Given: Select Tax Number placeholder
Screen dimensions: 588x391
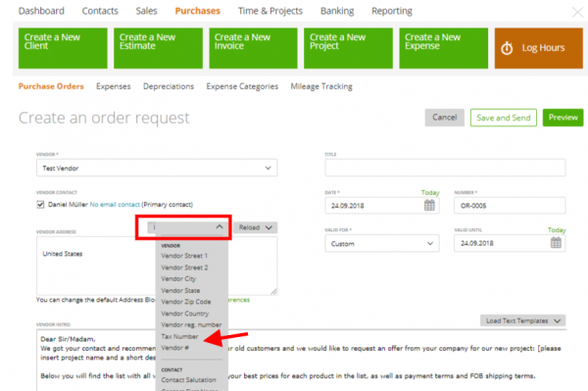Looking at the screenshot, I should click(x=179, y=336).
